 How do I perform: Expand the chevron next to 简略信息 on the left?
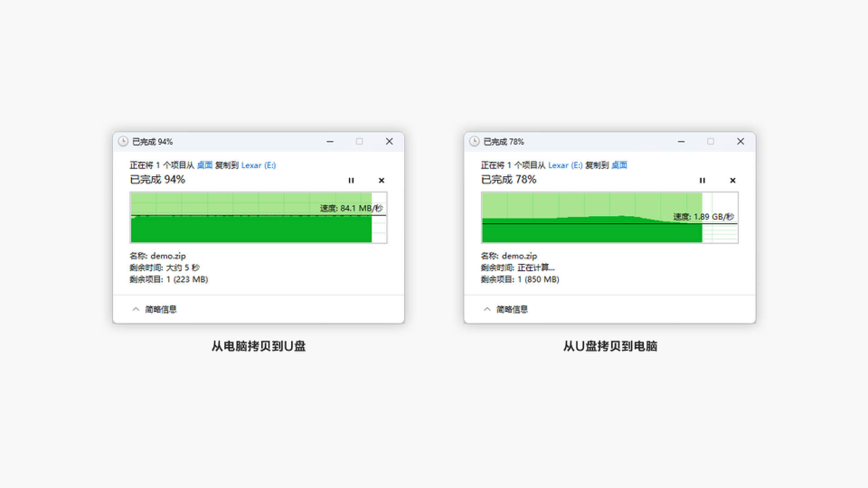(x=136, y=309)
